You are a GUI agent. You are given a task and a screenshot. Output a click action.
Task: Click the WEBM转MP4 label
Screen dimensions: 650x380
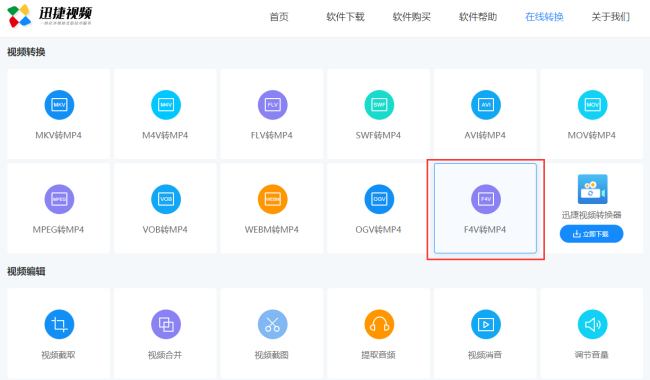[272, 230]
